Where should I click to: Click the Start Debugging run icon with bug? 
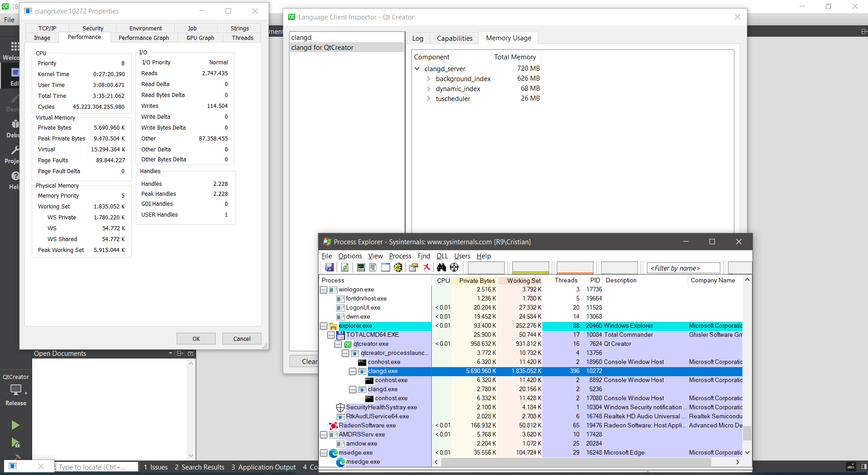tap(15, 443)
